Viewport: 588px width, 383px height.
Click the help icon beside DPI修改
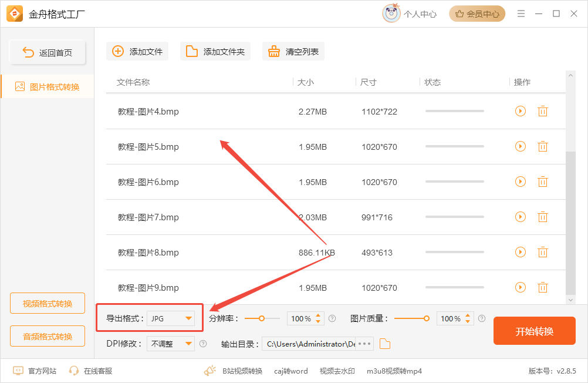pyautogui.click(x=203, y=344)
